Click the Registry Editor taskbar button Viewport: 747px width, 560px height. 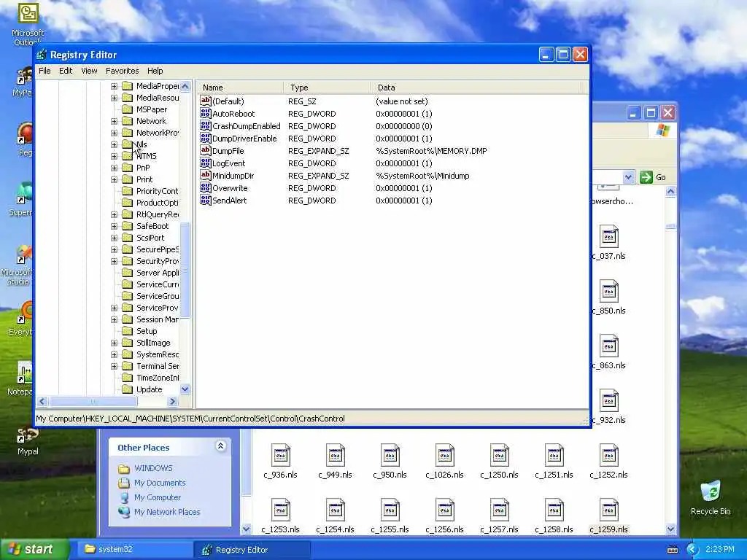(x=252, y=550)
